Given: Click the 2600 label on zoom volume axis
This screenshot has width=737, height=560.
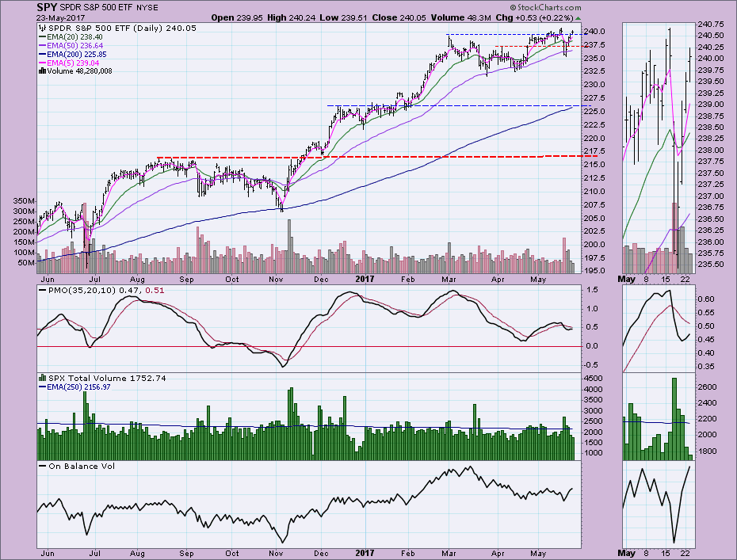Looking at the screenshot, I should (708, 387).
